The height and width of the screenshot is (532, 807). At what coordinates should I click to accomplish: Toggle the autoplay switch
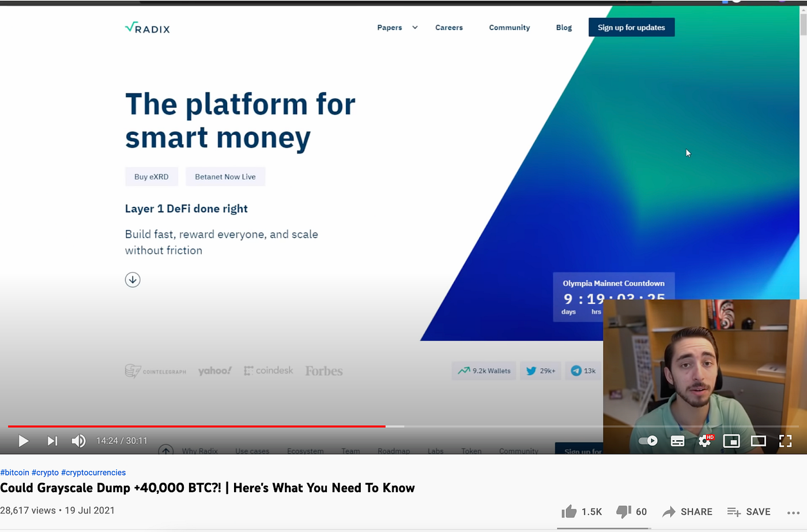648,441
